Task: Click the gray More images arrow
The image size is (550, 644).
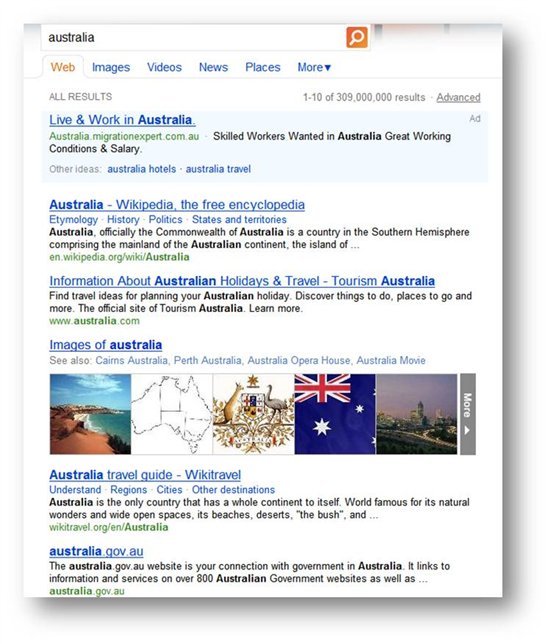Action: click(468, 414)
